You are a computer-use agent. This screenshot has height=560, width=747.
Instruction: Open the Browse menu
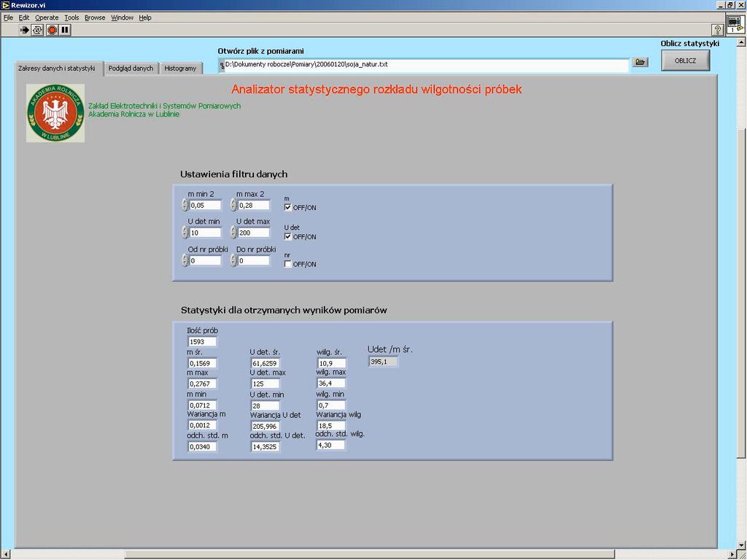coord(95,17)
